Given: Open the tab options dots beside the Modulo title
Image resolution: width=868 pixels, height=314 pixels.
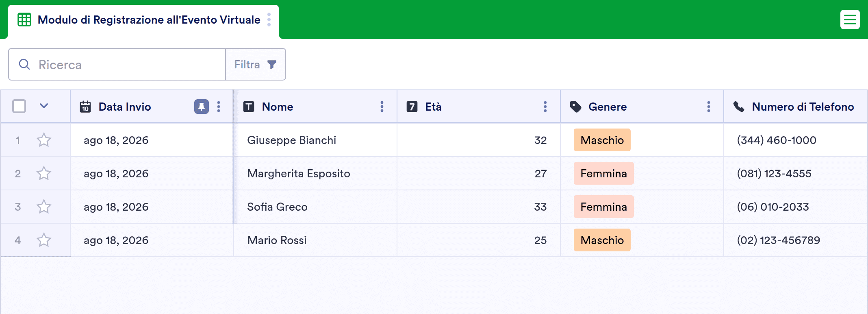Looking at the screenshot, I should coord(269,20).
